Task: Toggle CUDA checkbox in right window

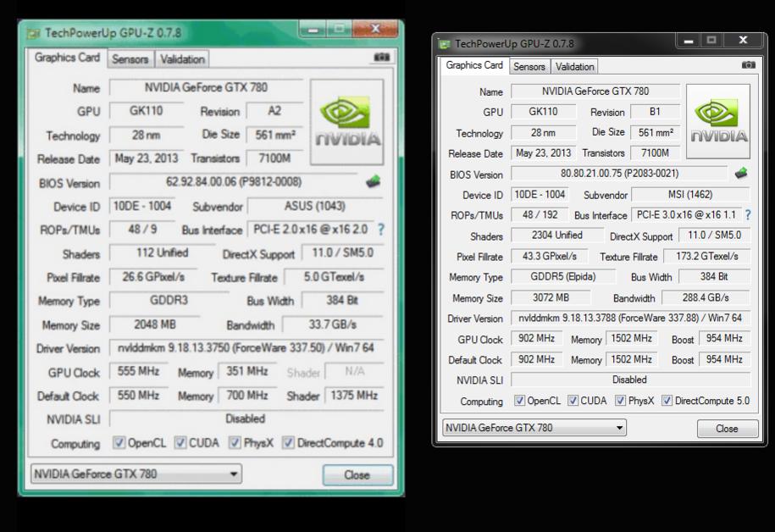Action: click(x=573, y=401)
